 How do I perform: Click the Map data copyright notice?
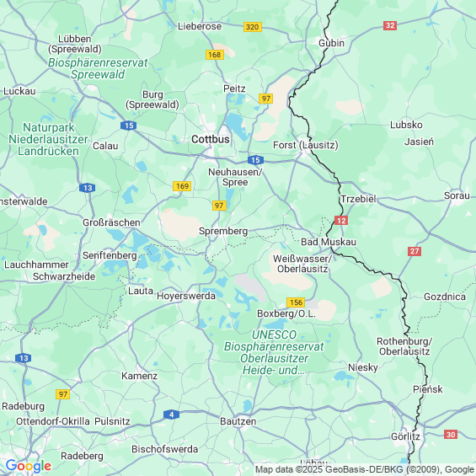[365, 469]
